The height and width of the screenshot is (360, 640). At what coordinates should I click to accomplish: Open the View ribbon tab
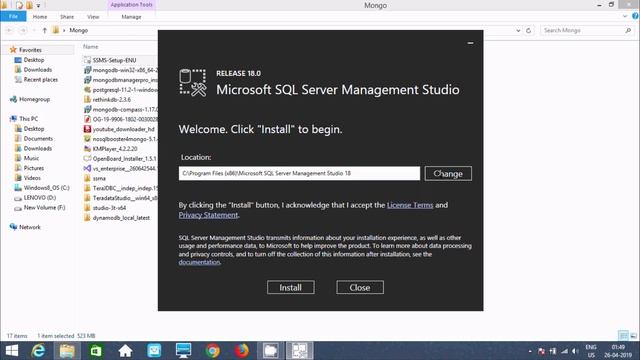(x=93, y=17)
